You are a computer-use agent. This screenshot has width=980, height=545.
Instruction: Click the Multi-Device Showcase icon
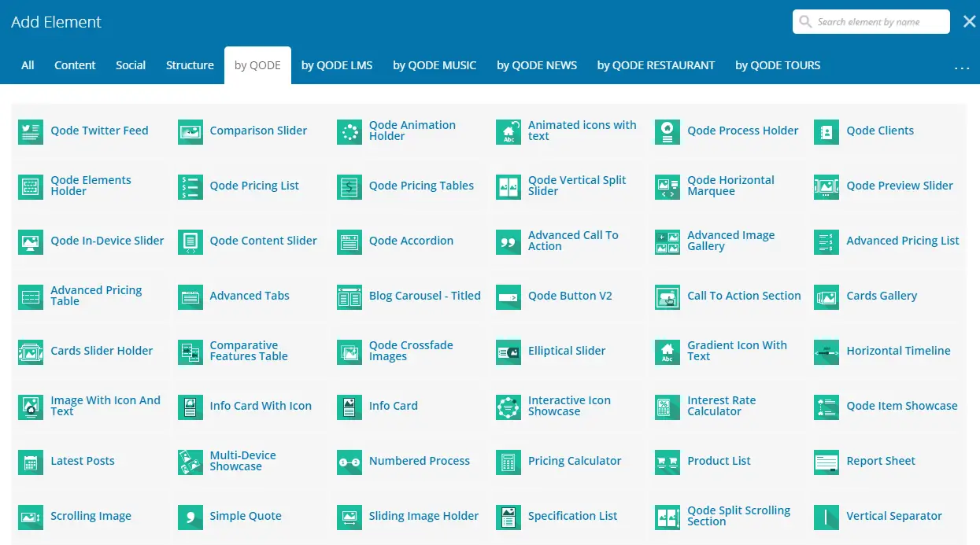[190, 462]
